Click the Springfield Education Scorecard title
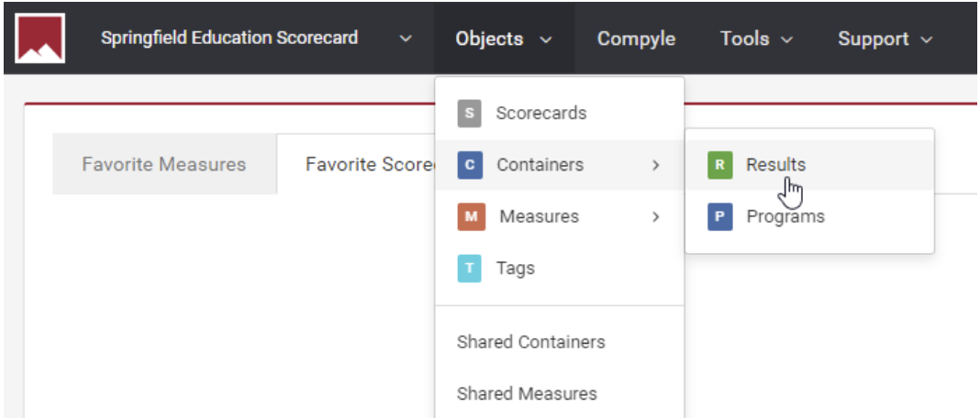The image size is (980, 418). [229, 38]
